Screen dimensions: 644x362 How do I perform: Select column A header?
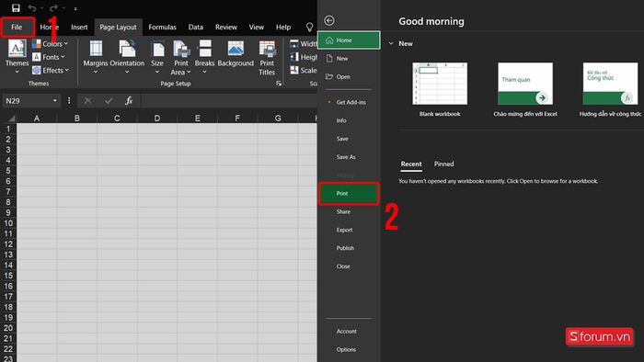tap(37, 119)
